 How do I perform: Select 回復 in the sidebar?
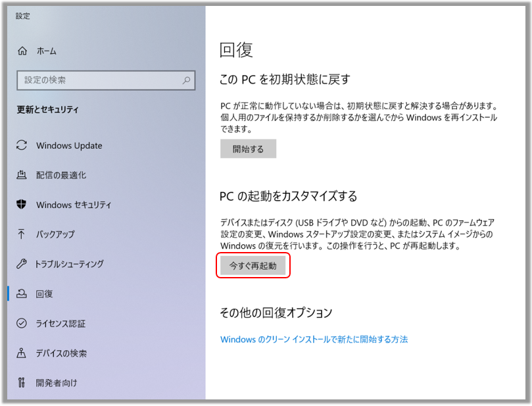[45, 293]
